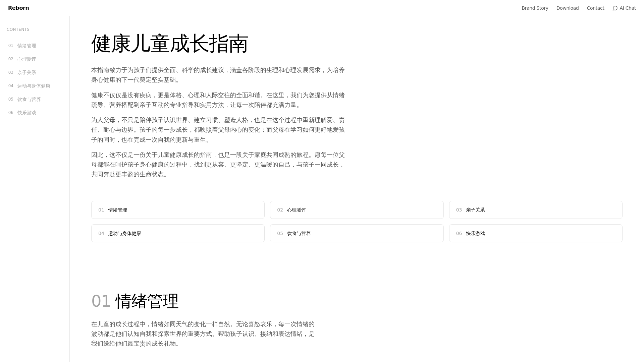Go to the Contact page
This screenshot has height=362, width=644.
595,8
